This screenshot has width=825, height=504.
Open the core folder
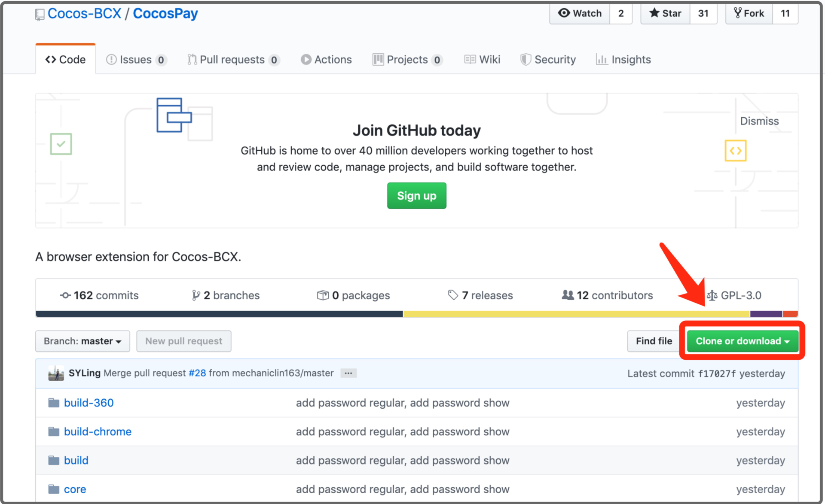(75, 489)
